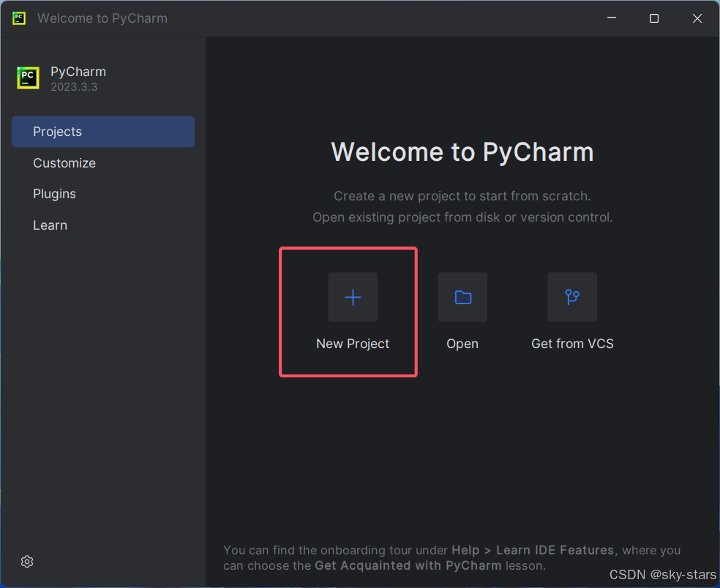
Task: Click the New Project label
Action: click(353, 344)
